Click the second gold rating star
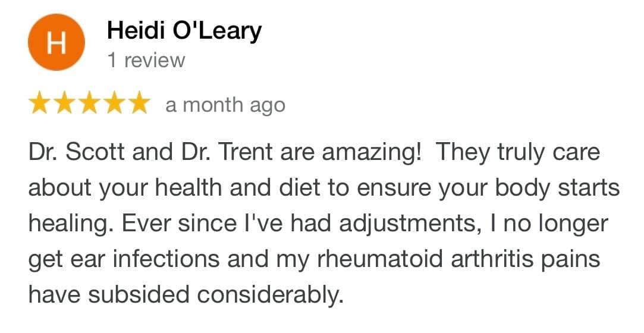The image size is (644, 333). tap(65, 105)
